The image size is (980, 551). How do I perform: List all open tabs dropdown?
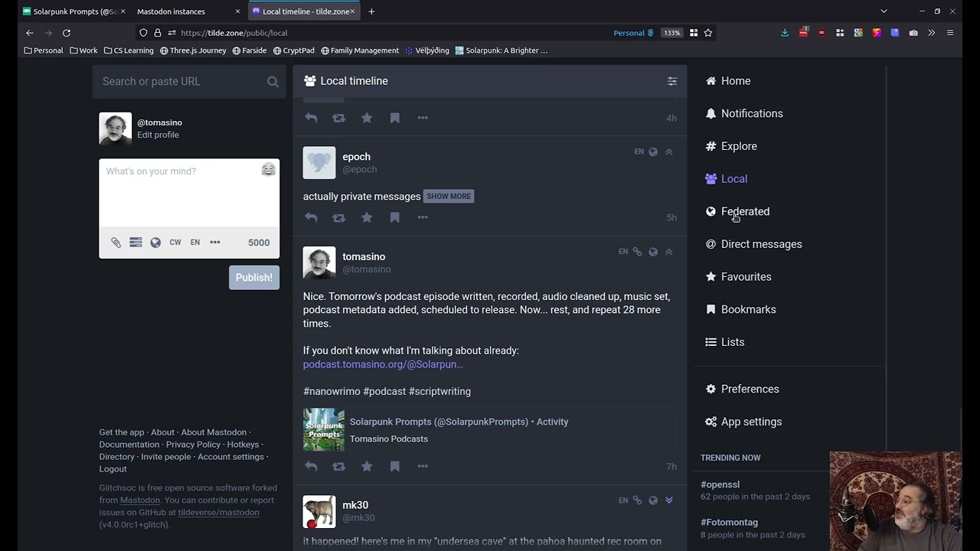[x=884, y=11]
